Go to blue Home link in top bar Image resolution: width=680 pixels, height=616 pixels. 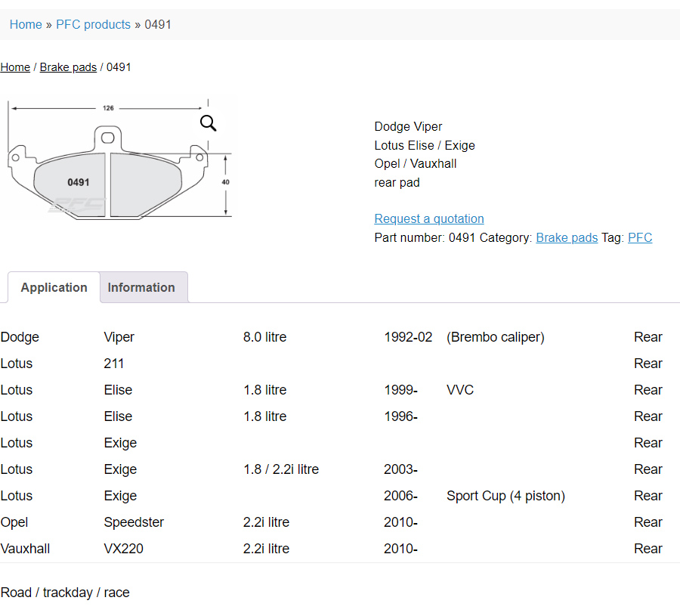[x=26, y=24]
